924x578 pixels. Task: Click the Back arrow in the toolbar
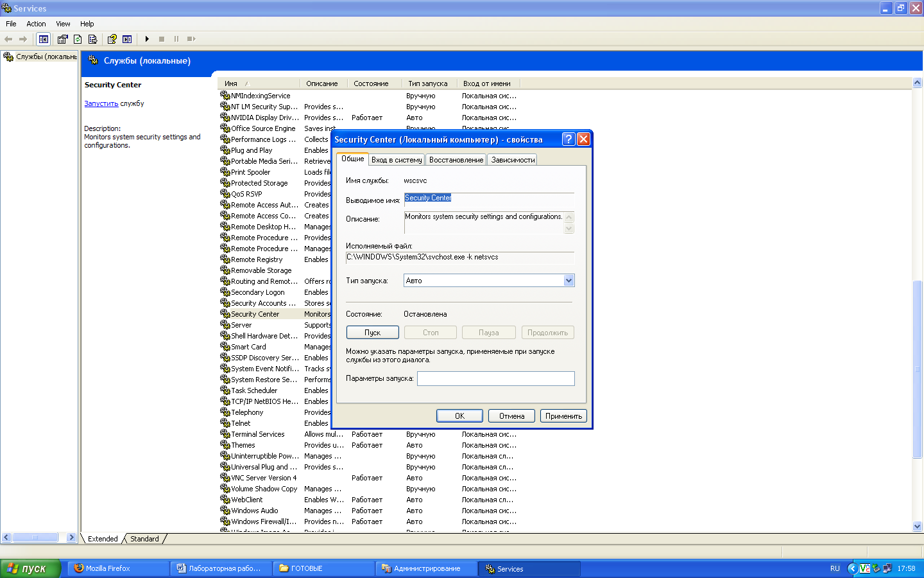pos(8,39)
